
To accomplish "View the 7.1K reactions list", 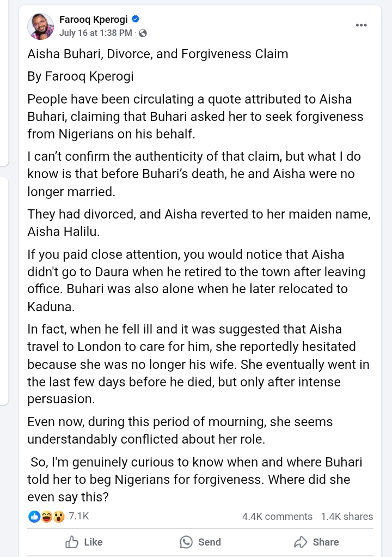I will [79, 516].
